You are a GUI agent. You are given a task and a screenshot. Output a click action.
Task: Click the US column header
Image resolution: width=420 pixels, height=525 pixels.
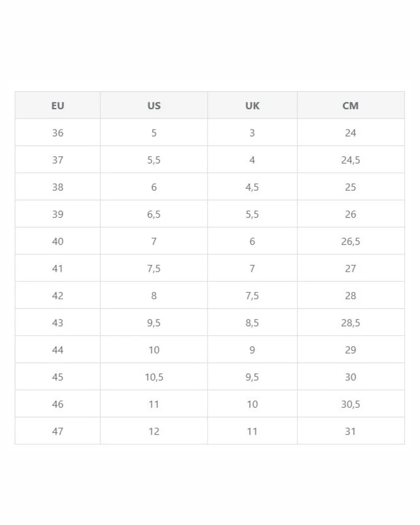pyautogui.click(x=154, y=105)
